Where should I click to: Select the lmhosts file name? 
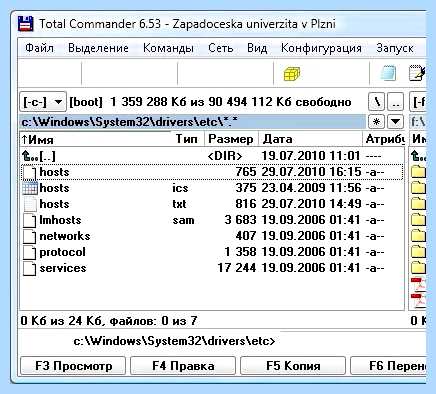60,220
